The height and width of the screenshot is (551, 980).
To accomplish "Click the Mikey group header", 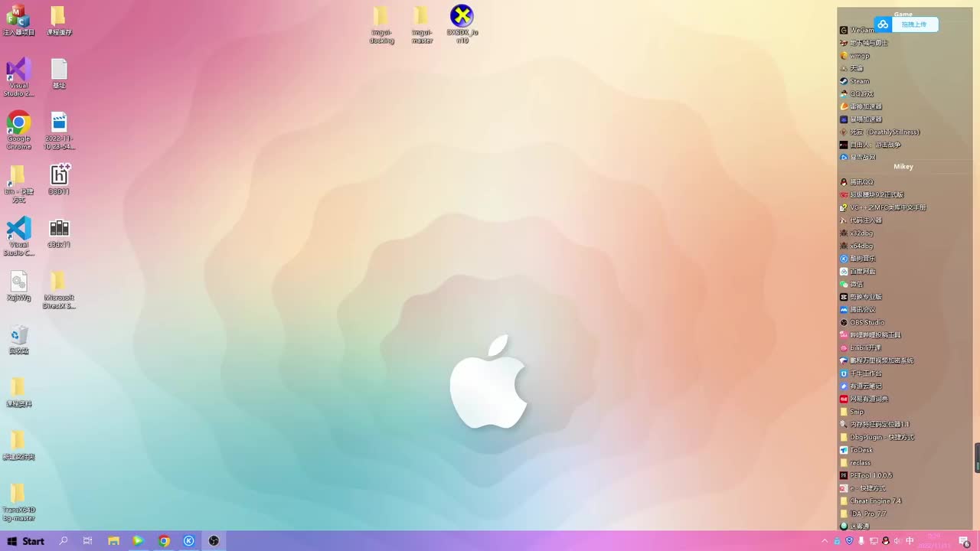I will tap(903, 166).
